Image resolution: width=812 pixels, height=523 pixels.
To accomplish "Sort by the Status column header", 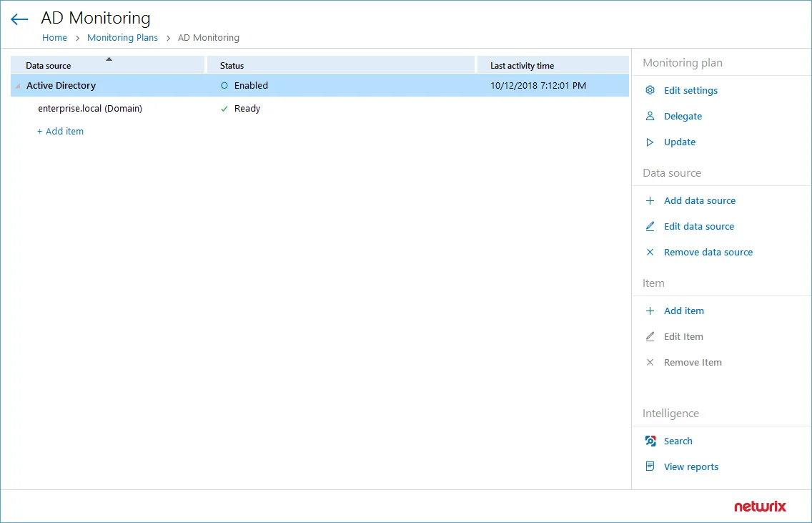I will [x=341, y=65].
